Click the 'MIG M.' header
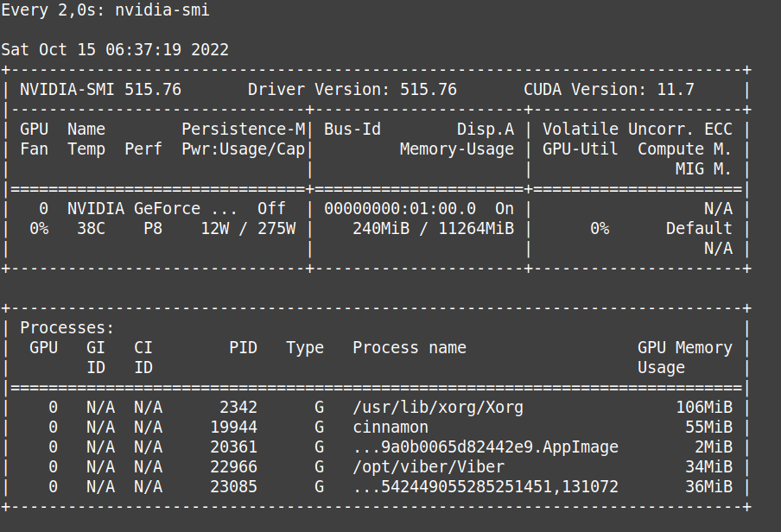Image resolution: width=781 pixels, height=532 pixels. [x=703, y=169]
